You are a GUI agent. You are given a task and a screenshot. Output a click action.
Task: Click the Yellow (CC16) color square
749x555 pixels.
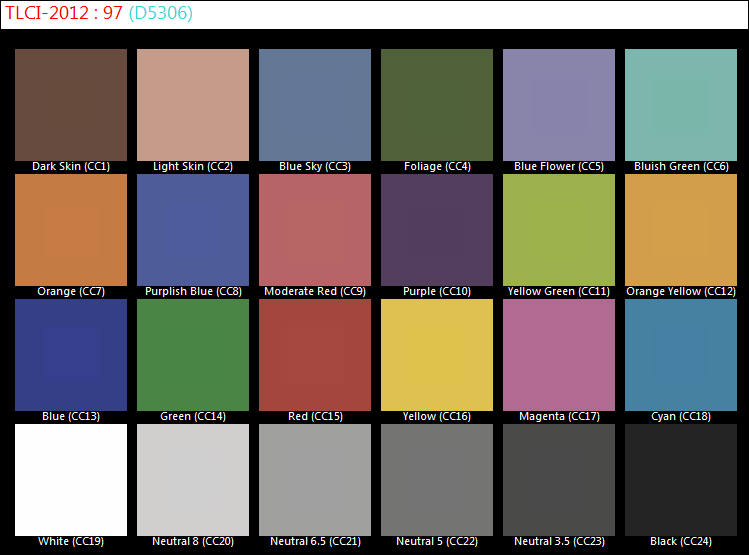click(437, 354)
